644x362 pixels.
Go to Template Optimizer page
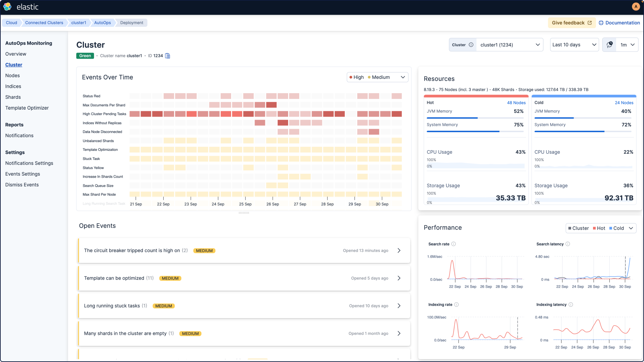click(x=27, y=108)
